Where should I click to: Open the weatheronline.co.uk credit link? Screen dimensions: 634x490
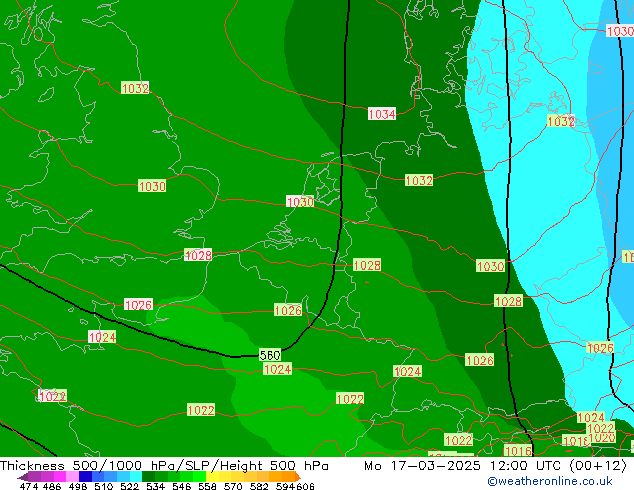coord(550,481)
